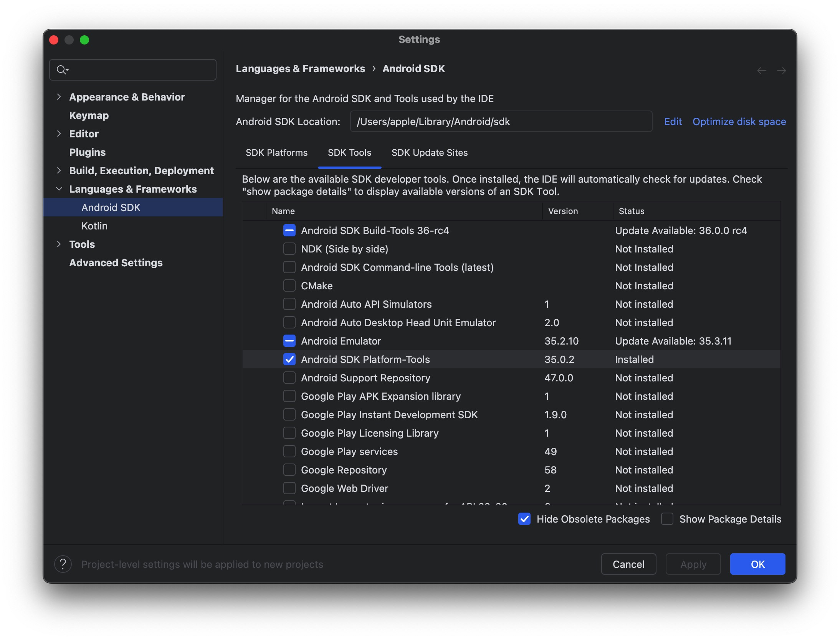Click the forward navigation arrow icon
The height and width of the screenshot is (640, 840).
(781, 71)
